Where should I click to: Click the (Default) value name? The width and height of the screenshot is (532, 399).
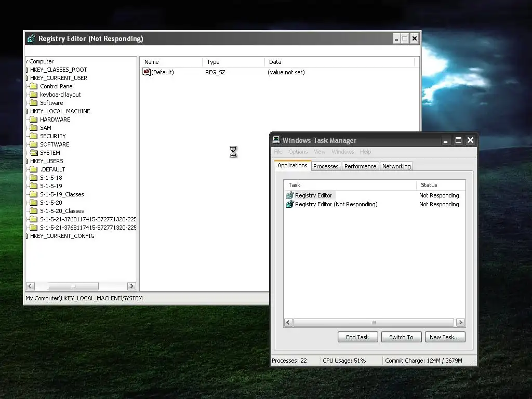click(163, 72)
